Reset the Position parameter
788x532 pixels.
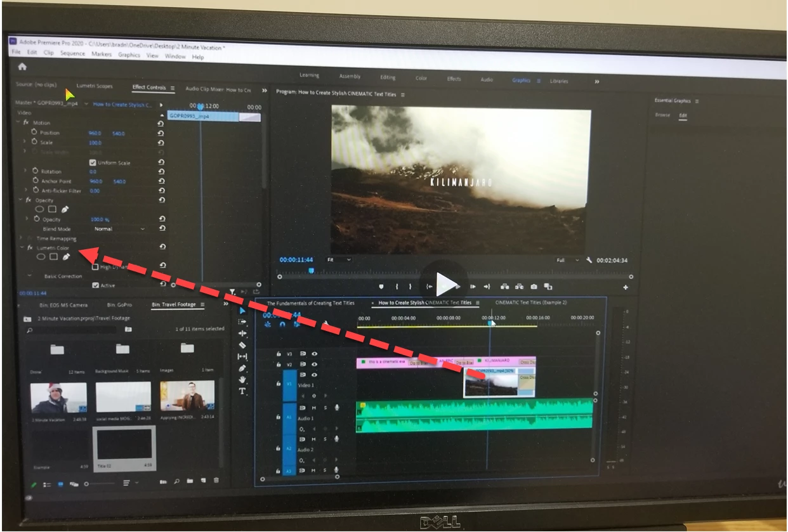pyautogui.click(x=161, y=133)
